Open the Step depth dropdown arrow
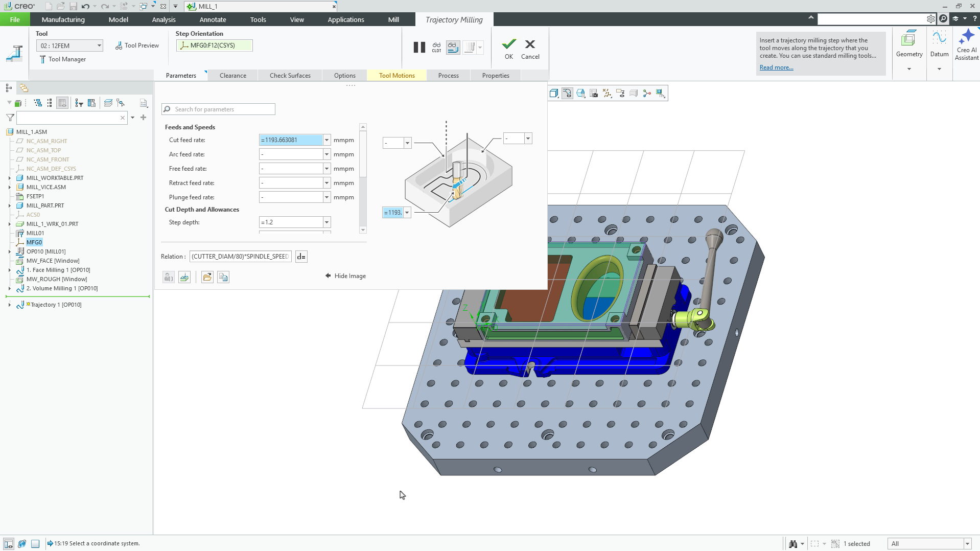Viewport: 980px width, 551px height. 326,222
